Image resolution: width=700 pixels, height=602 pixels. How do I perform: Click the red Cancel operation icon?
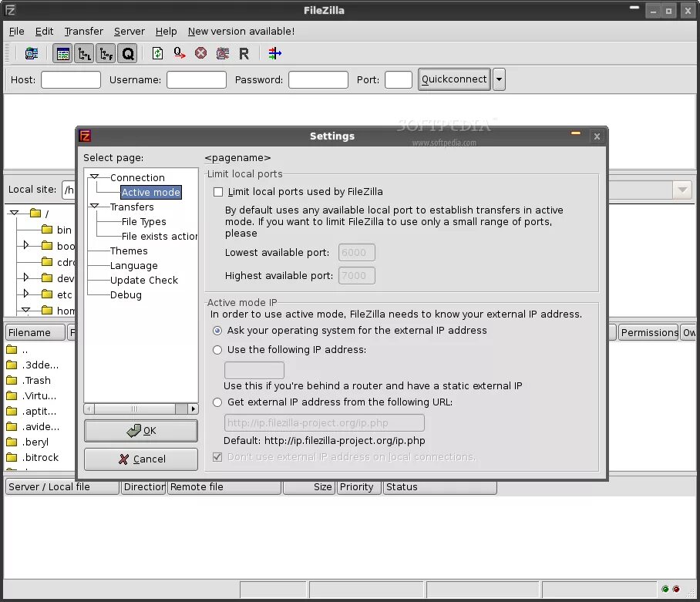201,53
